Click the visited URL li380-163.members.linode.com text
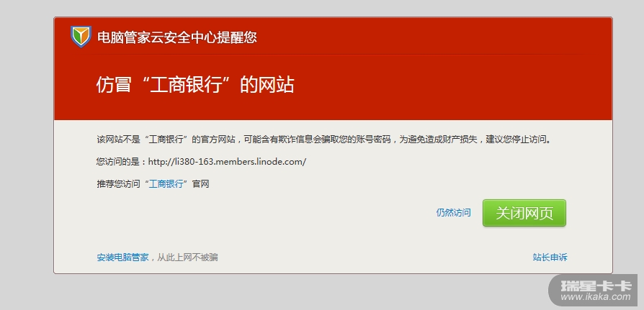Screen dimensions: 644x310 click(x=227, y=162)
